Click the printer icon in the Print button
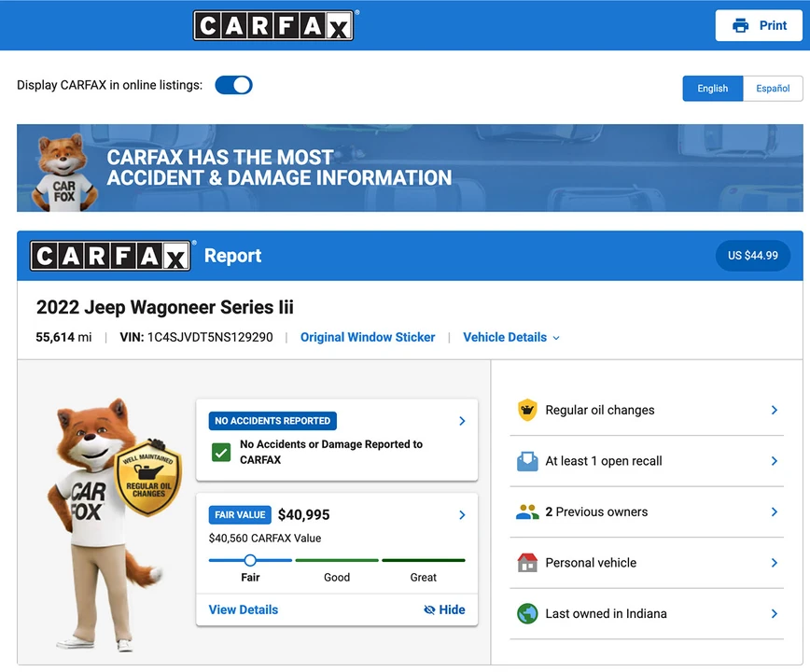 [740, 25]
